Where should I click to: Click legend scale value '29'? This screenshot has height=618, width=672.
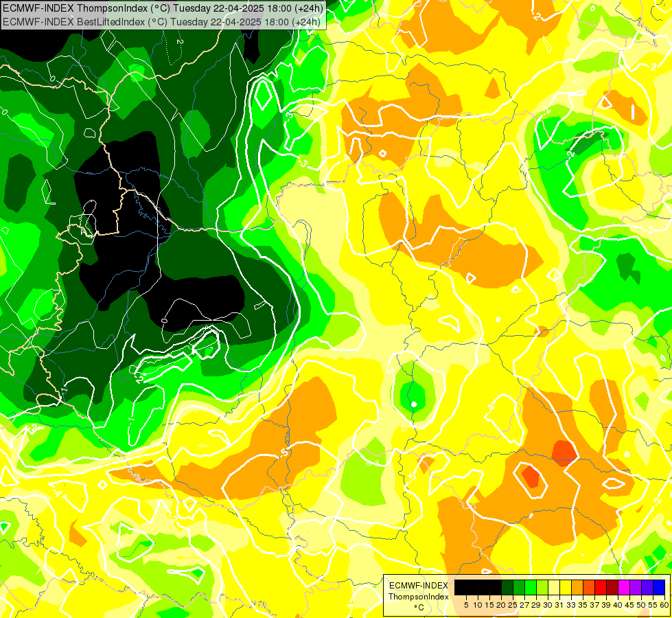click(536, 605)
